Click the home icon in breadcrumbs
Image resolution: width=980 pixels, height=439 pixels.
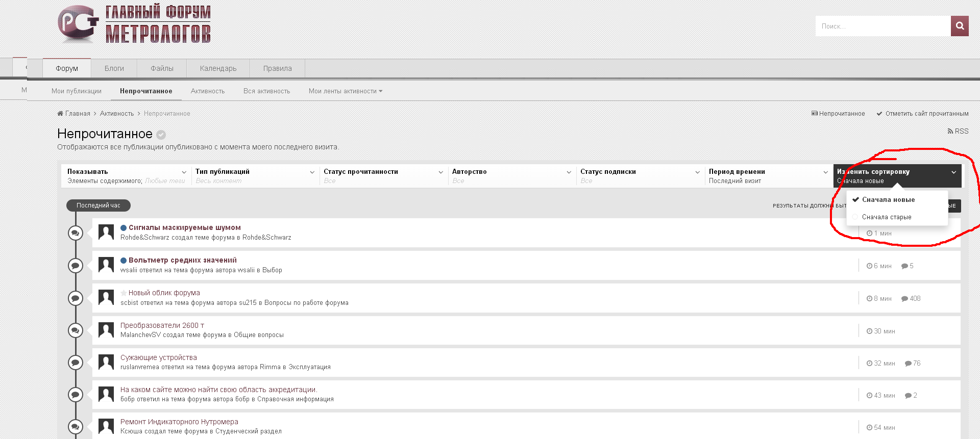[60, 114]
